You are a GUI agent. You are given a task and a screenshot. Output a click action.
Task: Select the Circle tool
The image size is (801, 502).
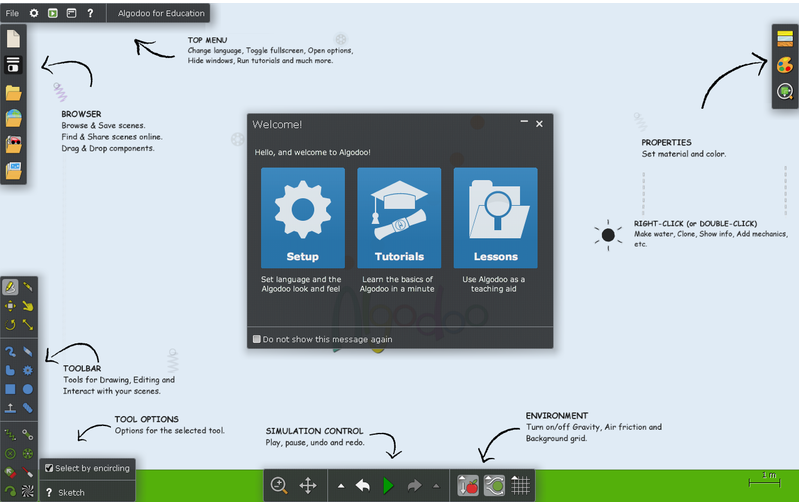[x=28, y=389]
